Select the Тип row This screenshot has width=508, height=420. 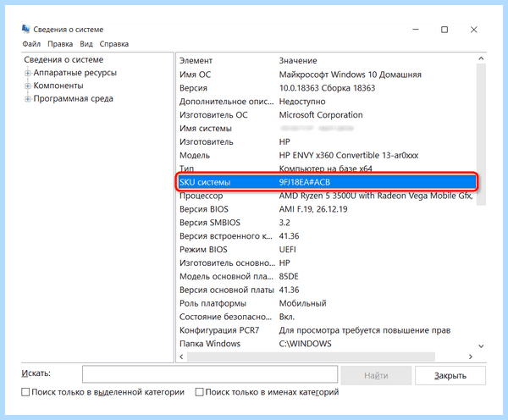pyautogui.click(x=327, y=169)
